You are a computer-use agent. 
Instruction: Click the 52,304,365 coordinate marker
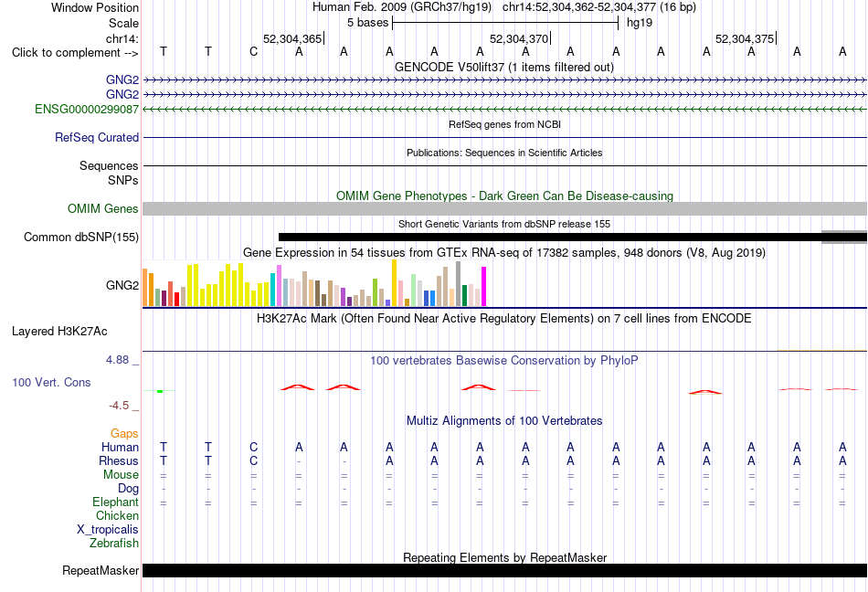pos(292,38)
